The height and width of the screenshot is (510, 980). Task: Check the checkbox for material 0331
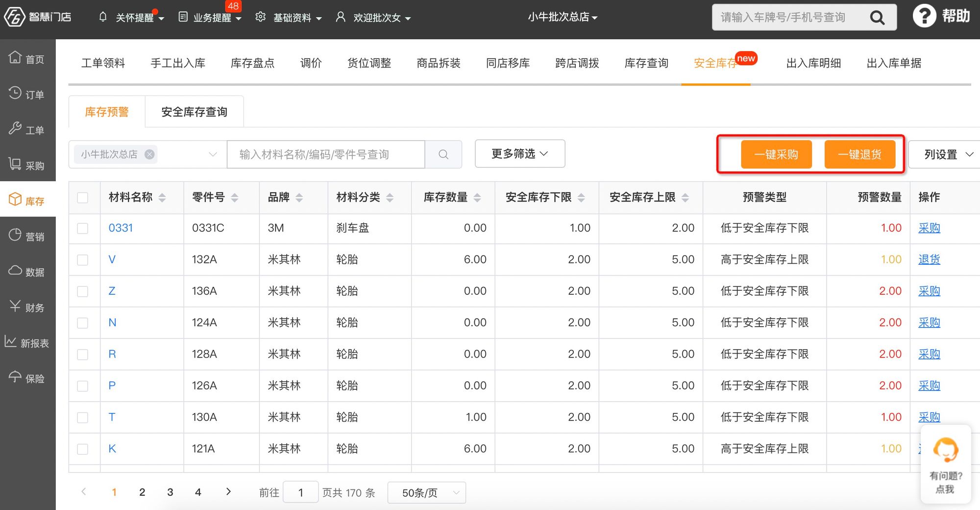tap(82, 228)
